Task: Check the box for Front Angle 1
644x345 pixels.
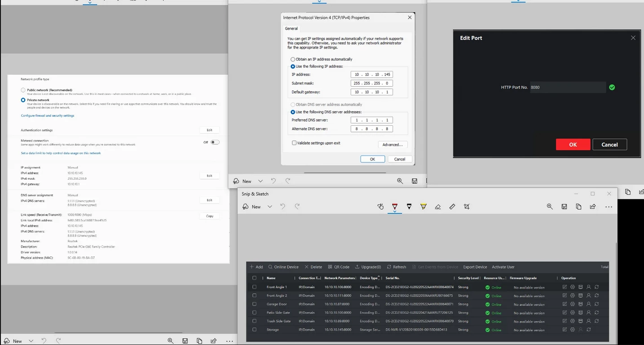Action: 254,287
